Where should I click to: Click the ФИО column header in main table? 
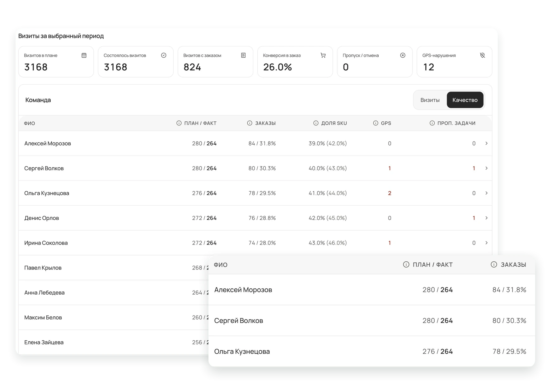[x=30, y=124]
